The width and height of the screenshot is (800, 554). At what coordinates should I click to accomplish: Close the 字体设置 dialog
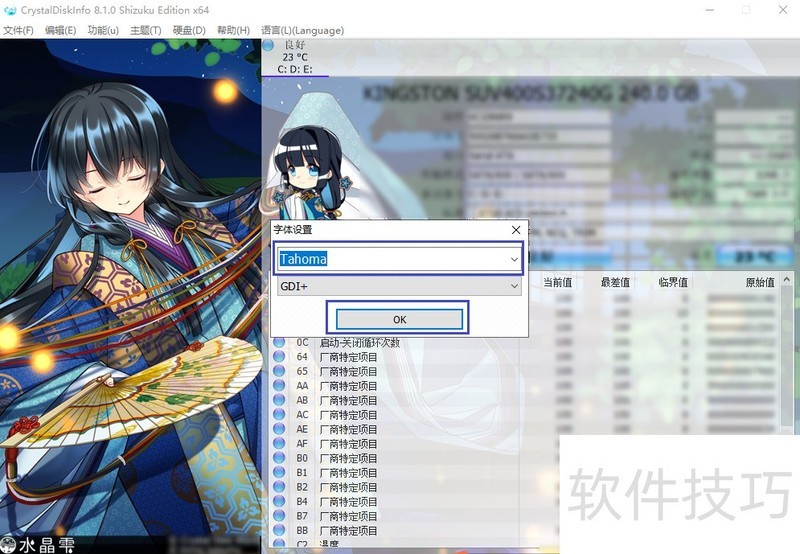(x=516, y=230)
